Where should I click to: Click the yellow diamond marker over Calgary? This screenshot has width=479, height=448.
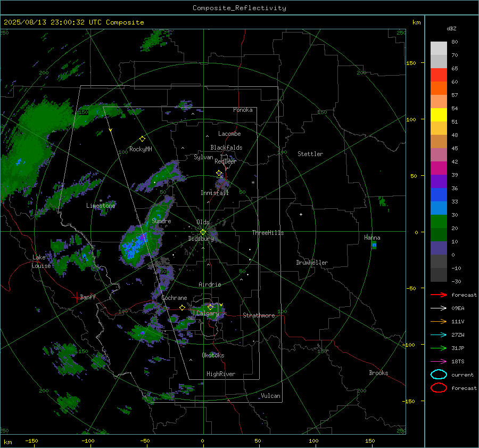point(210,307)
